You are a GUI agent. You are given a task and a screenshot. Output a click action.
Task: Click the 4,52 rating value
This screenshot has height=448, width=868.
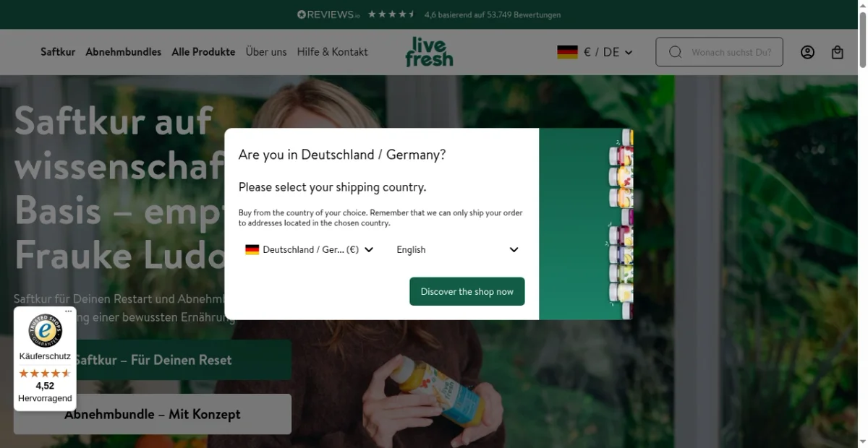click(x=45, y=386)
